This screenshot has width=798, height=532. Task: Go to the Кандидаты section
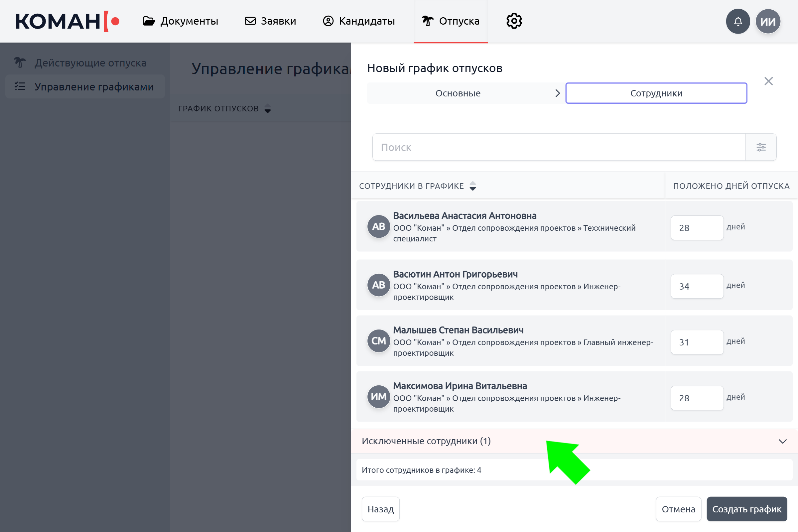click(359, 21)
